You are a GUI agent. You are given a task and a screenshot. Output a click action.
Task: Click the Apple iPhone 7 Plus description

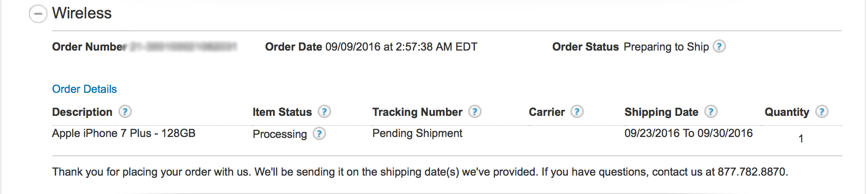pyautogui.click(x=124, y=133)
